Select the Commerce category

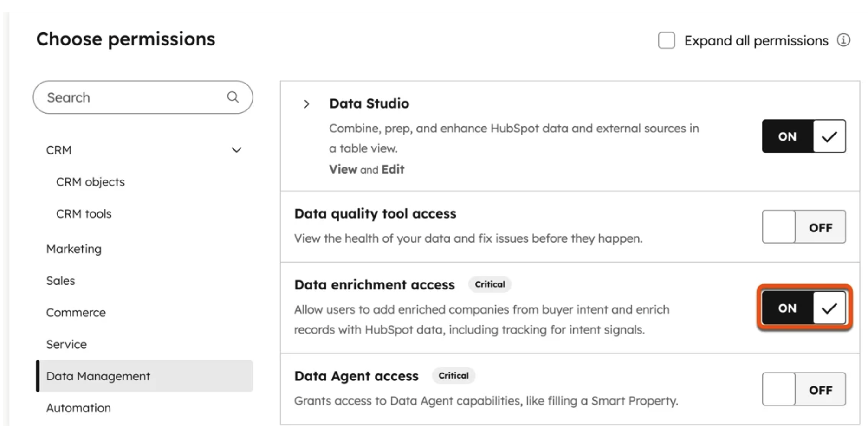coord(76,313)
